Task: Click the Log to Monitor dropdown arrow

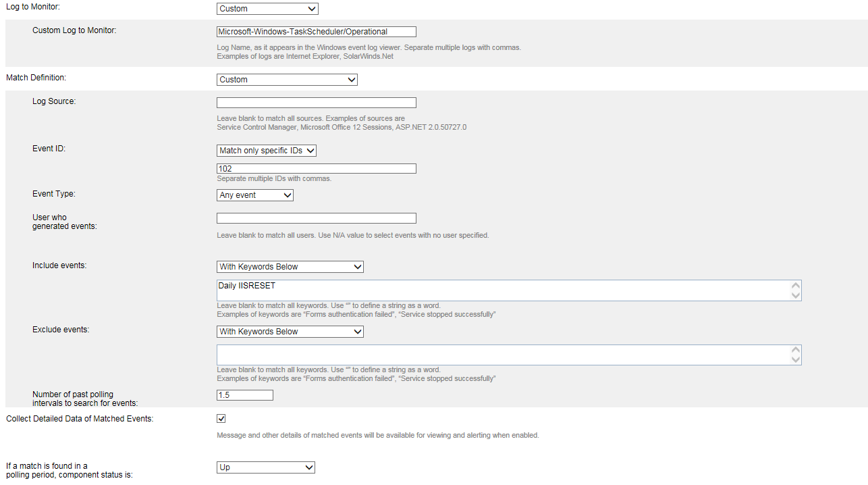Action: point(311,9)
